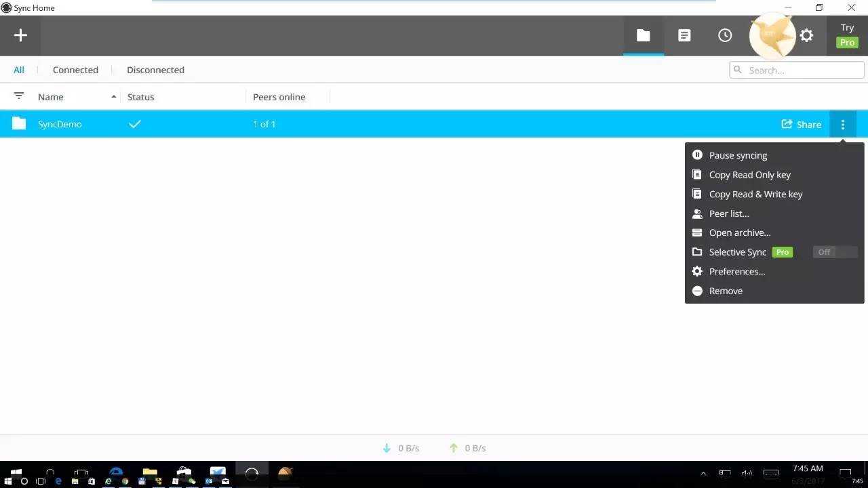Click the '1 of 1' peers value

click(x=264, y=124)
